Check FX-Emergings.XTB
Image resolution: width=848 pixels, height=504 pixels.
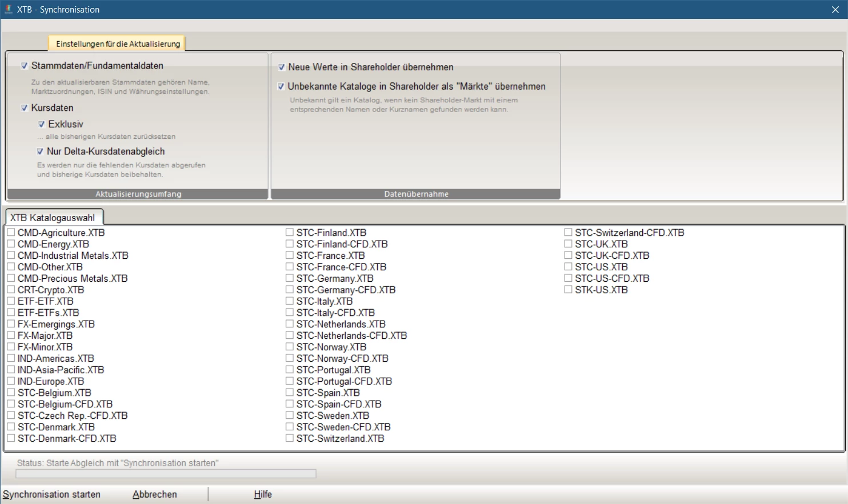(x=11, y=324)
